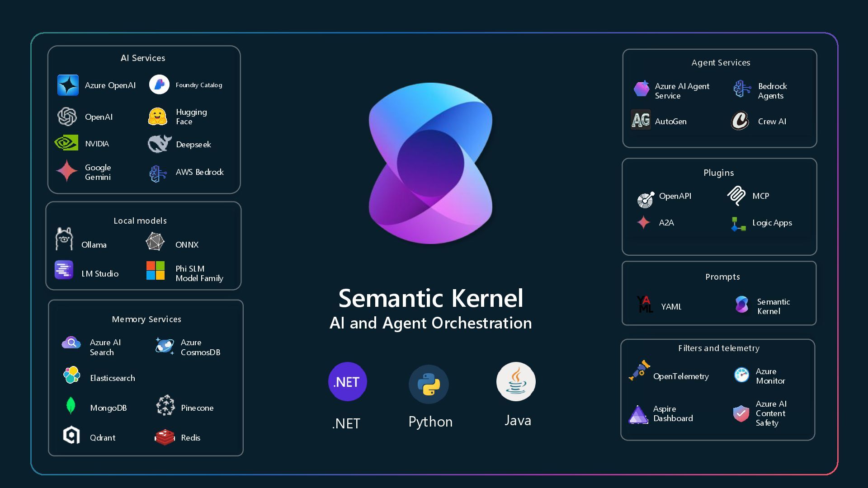The image size is (868, 488).
Task: Click the 'Deepseek' label text
Action: click(193, 145)
